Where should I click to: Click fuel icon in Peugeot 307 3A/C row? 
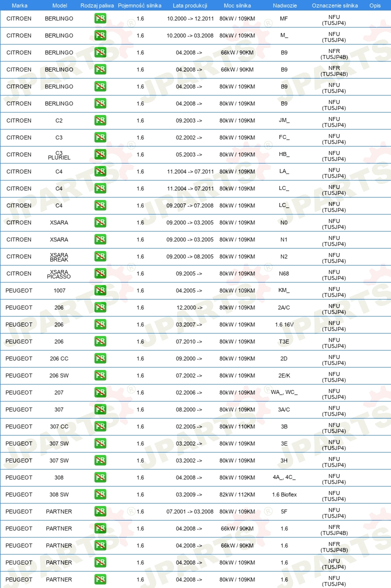coord(100,409)
